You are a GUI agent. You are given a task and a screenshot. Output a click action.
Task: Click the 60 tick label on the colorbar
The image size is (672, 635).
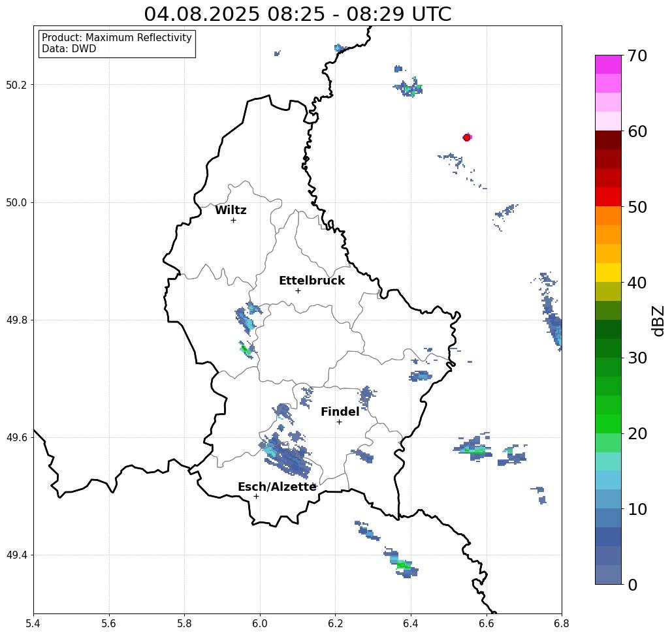pyautogui.click(x=637, y=131)
